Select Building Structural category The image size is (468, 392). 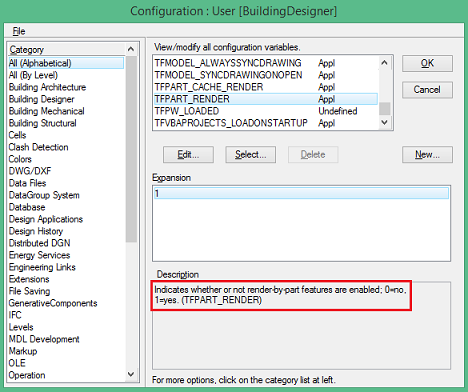(66, 123)
